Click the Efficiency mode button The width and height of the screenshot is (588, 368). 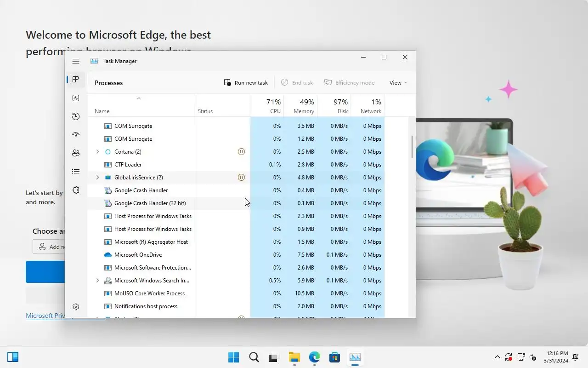(x=350, y=83)
